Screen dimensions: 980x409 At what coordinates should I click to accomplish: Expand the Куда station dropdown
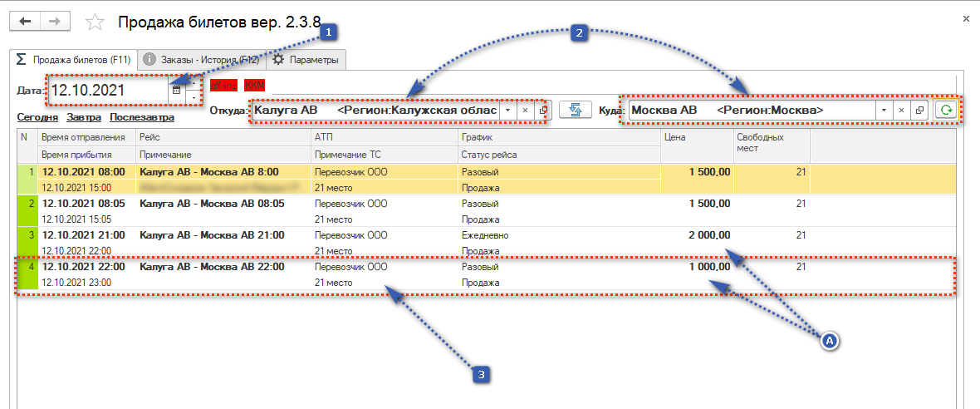point(884,110)
